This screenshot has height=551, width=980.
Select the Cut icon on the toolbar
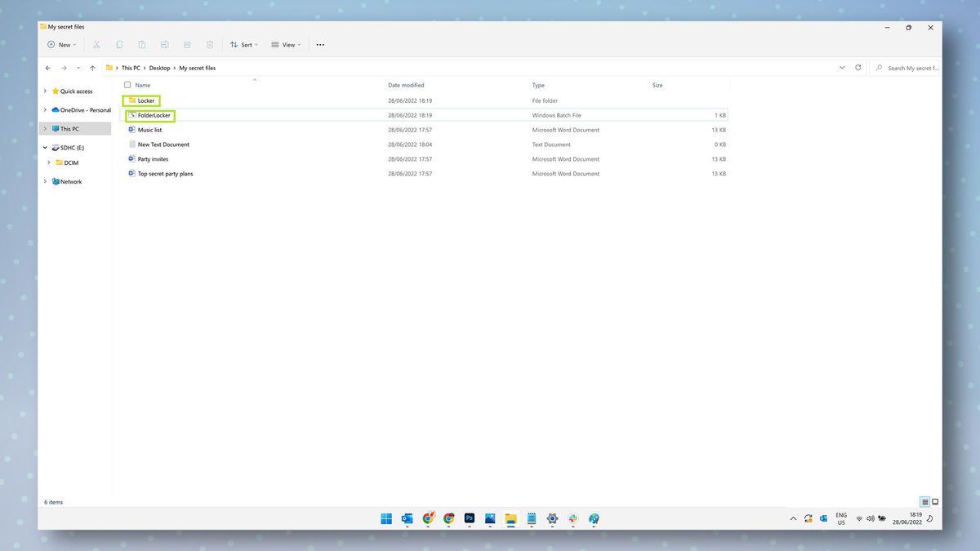pyautogui.click(x=96, y=44)
